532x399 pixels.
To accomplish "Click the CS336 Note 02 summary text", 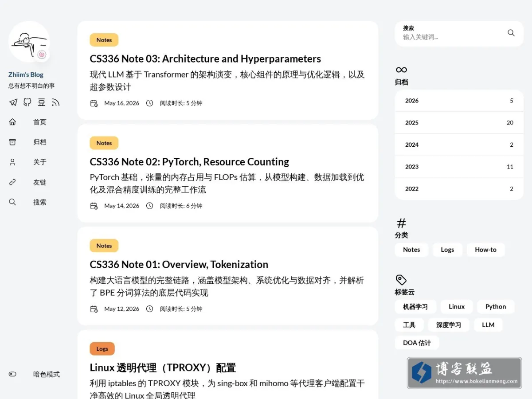I will [227, 184].
